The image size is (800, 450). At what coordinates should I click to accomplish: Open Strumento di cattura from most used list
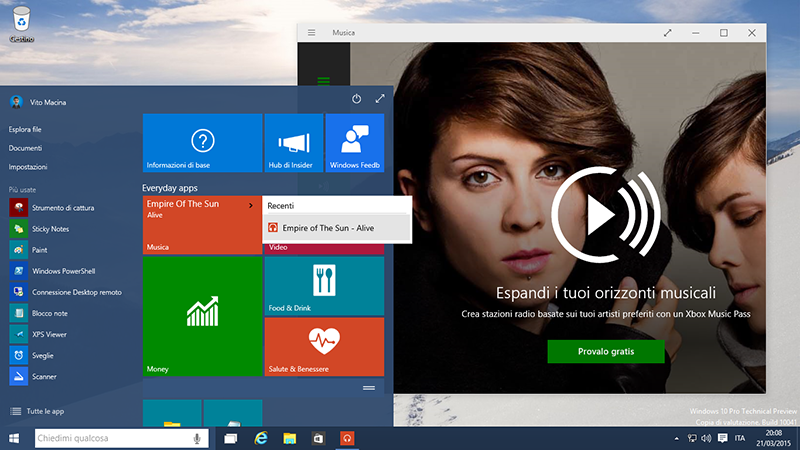click(x=52, y=208)
